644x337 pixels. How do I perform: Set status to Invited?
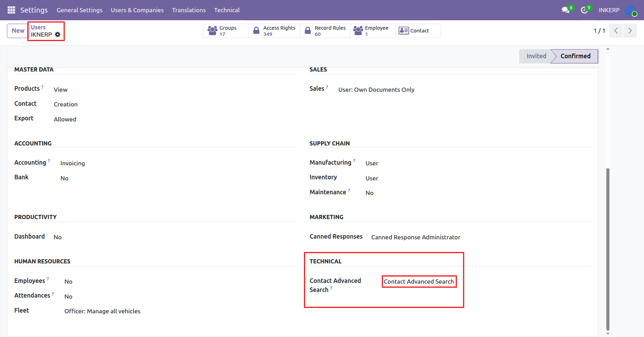(x=536, y=56)
